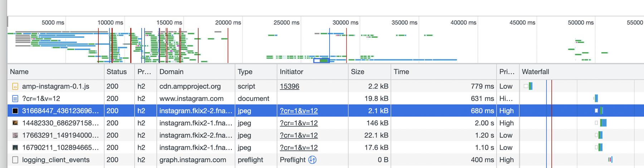This screenshot has height=168, width=644.
Task: Sort by the Status column header
Action: click(117, 72)
